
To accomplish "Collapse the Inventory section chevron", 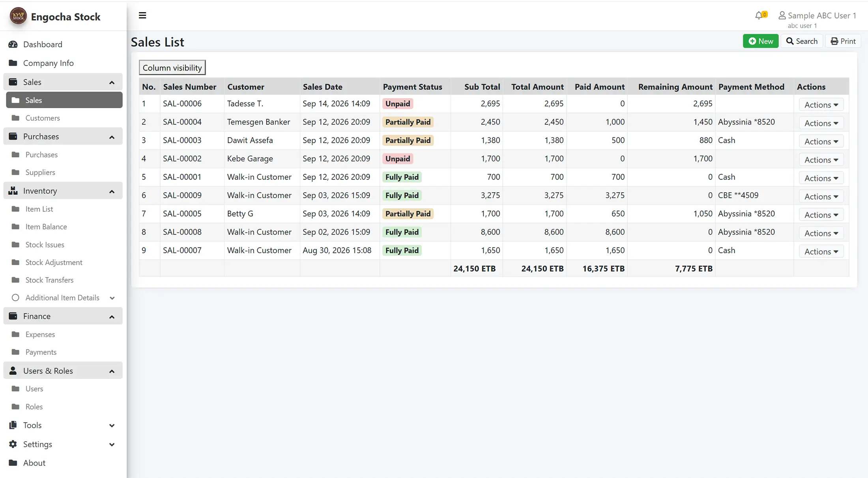I will pyautogui.click(x=112, y=191).
